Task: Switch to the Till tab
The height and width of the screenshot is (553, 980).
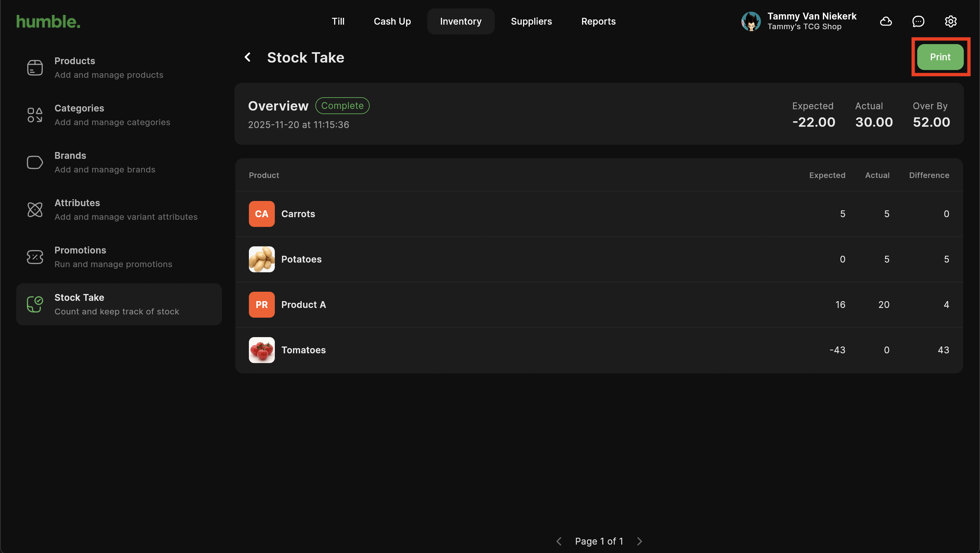Action: (x=338, y=21)
